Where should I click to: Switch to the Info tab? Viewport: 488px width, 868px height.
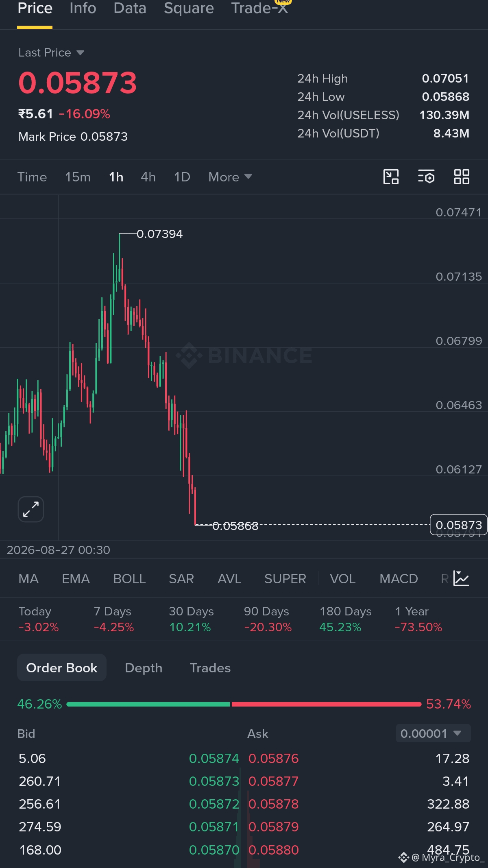[x=83, y=8]
